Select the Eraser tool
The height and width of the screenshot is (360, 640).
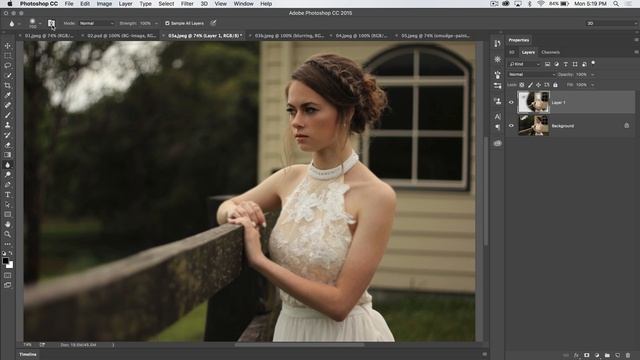(7, 145)
